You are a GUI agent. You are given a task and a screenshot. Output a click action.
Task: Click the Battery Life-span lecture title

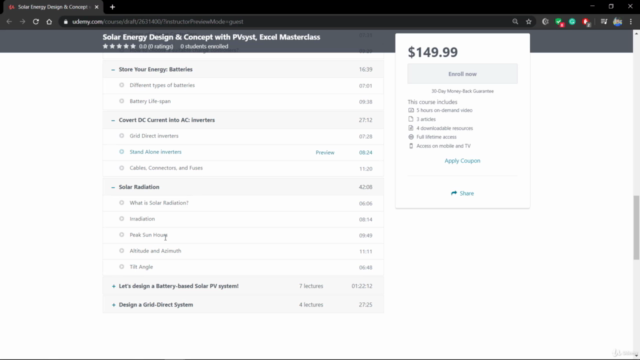point(150,101)
